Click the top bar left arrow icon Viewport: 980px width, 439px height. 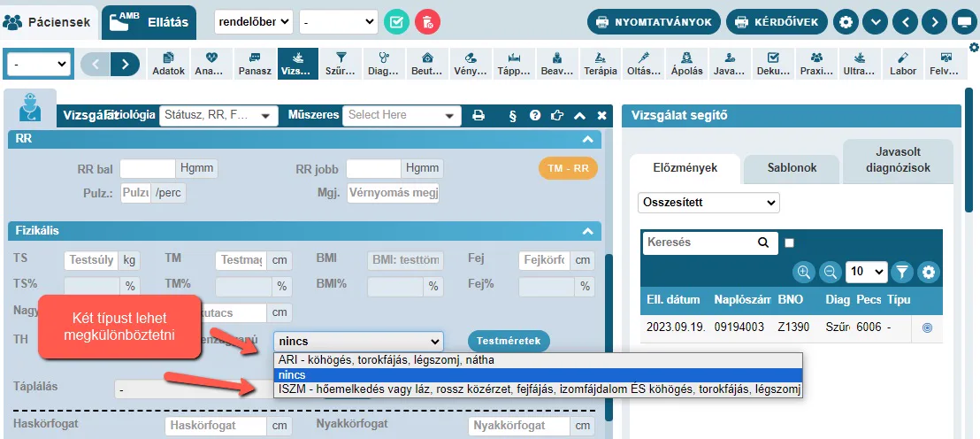(x=905, y=22)
